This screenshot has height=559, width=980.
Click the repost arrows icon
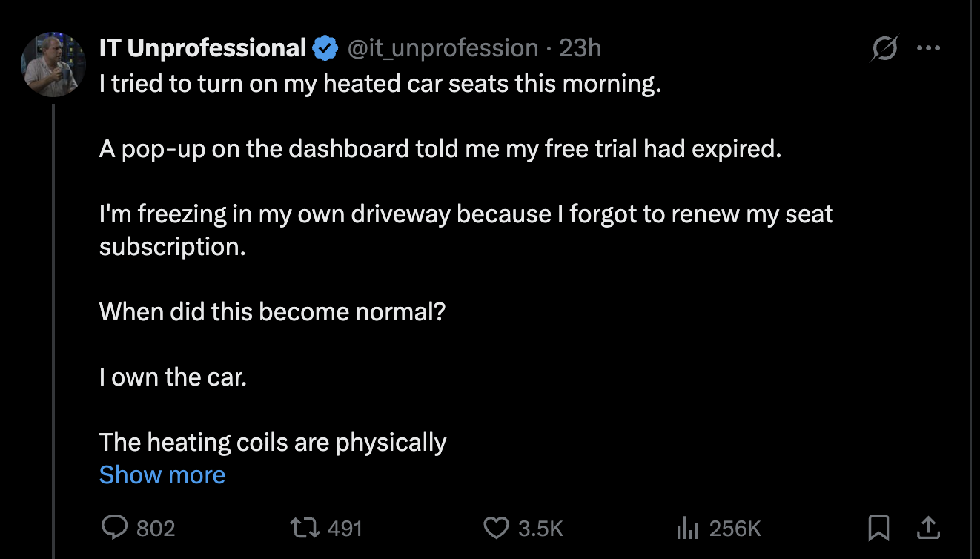[x=305, y=528]
